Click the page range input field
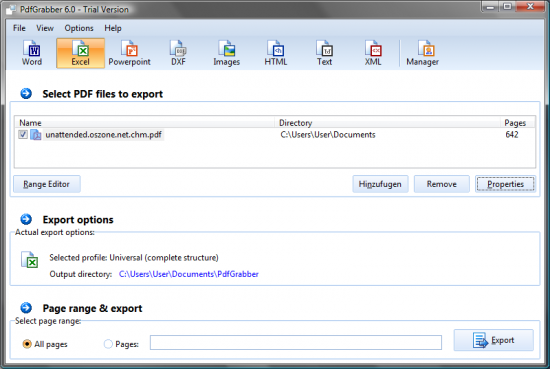 point(296,343)
